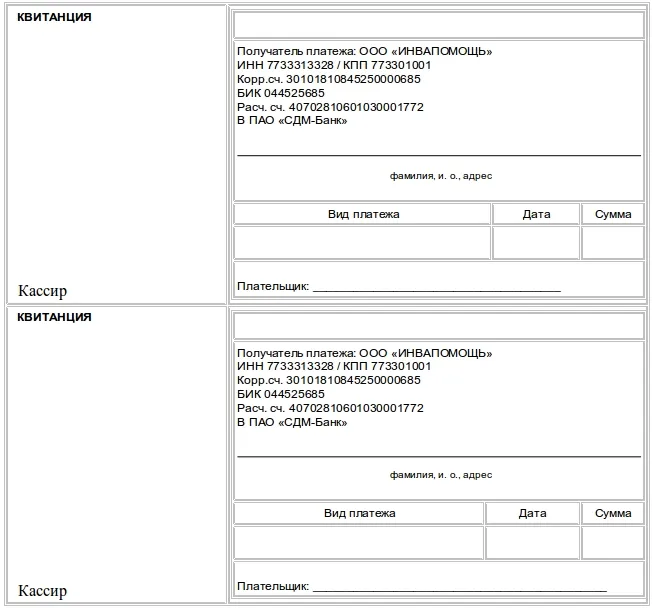
Task: Click the empty field under Вид платежа, upper receipt
Action: (x=362, y=243)
